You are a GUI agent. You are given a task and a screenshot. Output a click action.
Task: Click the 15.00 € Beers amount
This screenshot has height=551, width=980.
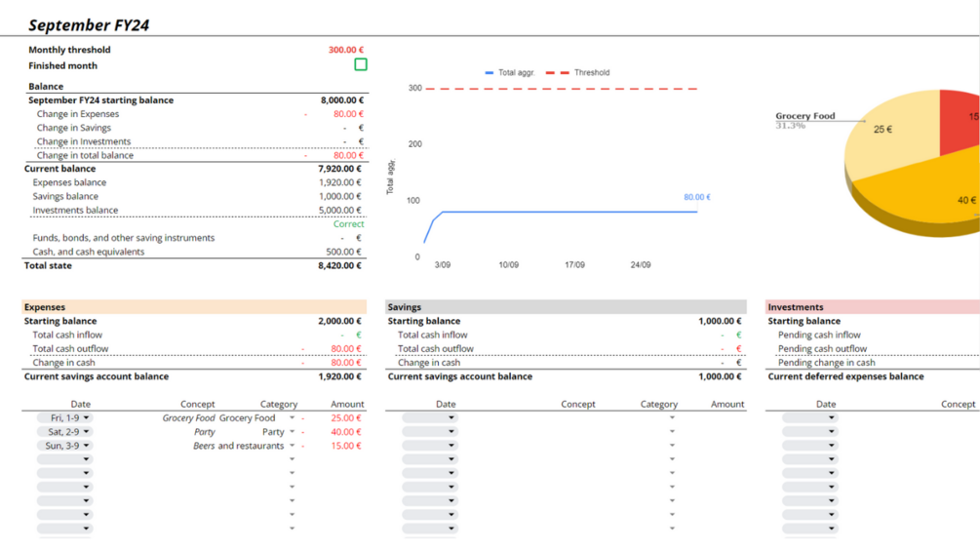345,446
